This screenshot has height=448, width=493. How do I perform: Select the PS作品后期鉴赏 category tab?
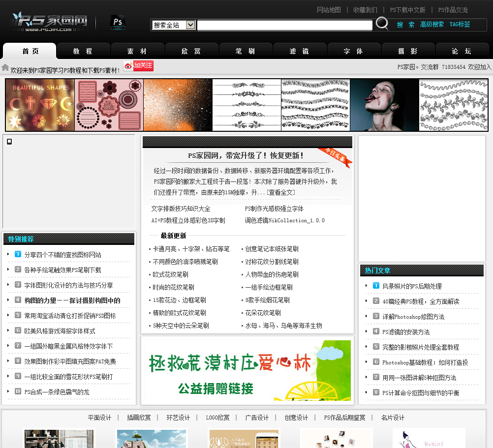344,418
